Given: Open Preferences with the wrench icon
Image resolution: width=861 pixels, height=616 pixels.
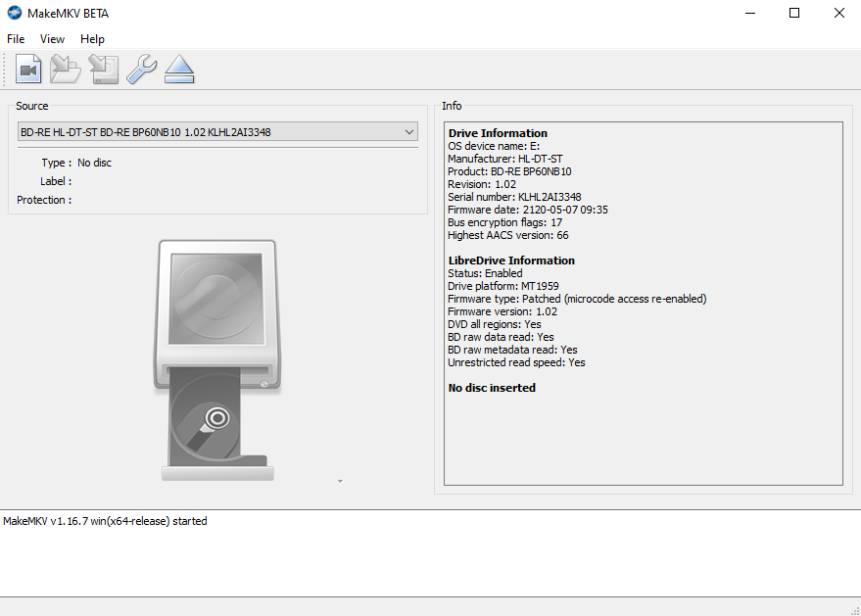Looking at the screenshot, I should pyautogui.click(x=142, y=70).
